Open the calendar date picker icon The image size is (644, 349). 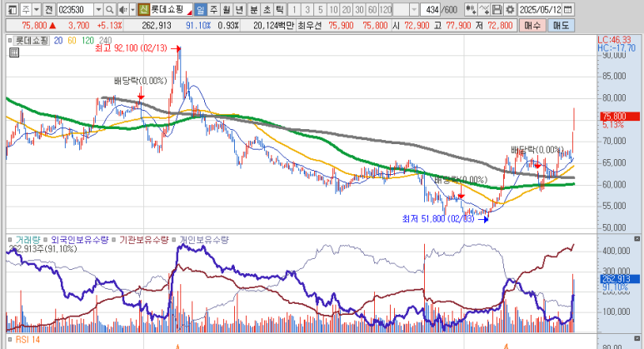tap(568, 9)
